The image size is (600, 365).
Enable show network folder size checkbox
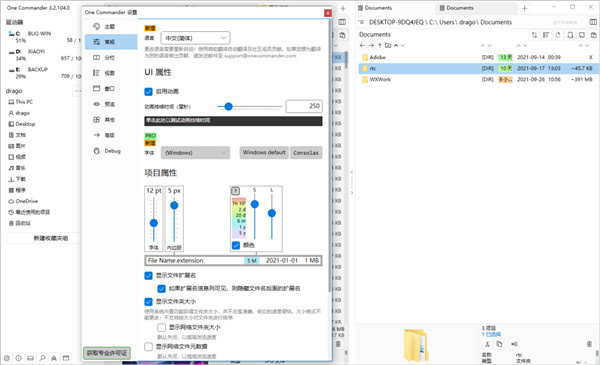tap(161, 328)
